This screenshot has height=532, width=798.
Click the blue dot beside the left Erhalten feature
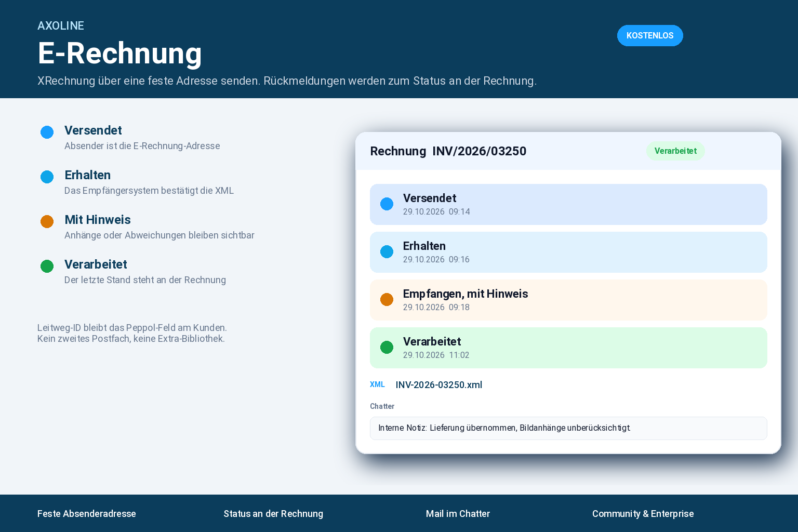pyautogui.click(x=47, y=177)
